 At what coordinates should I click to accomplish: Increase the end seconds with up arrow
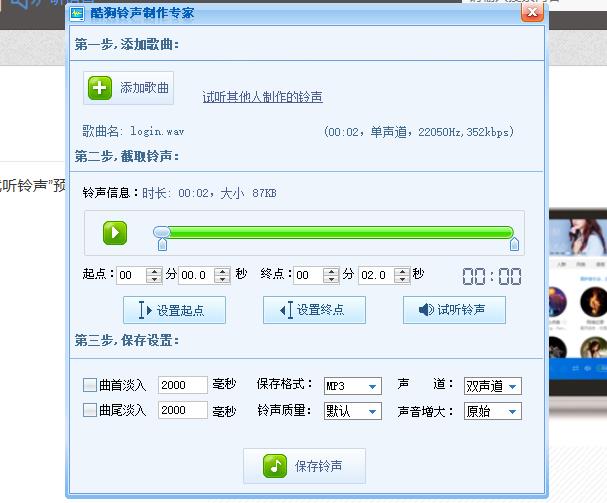pyautogui.click(x=402, y=271)
